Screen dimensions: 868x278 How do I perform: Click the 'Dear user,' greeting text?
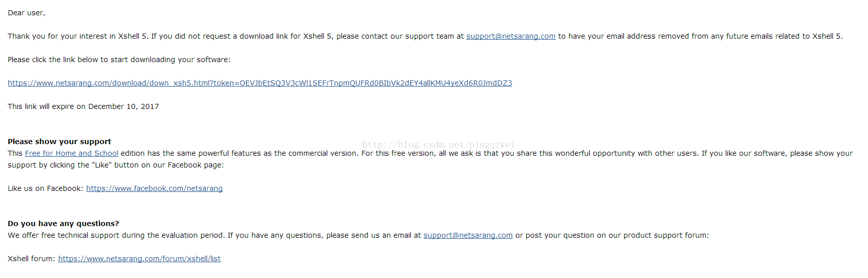coord(27,13)
